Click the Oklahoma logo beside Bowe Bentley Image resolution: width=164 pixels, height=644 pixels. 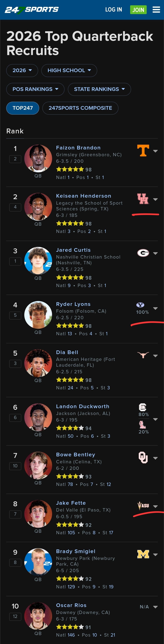[x=143, y=458]
